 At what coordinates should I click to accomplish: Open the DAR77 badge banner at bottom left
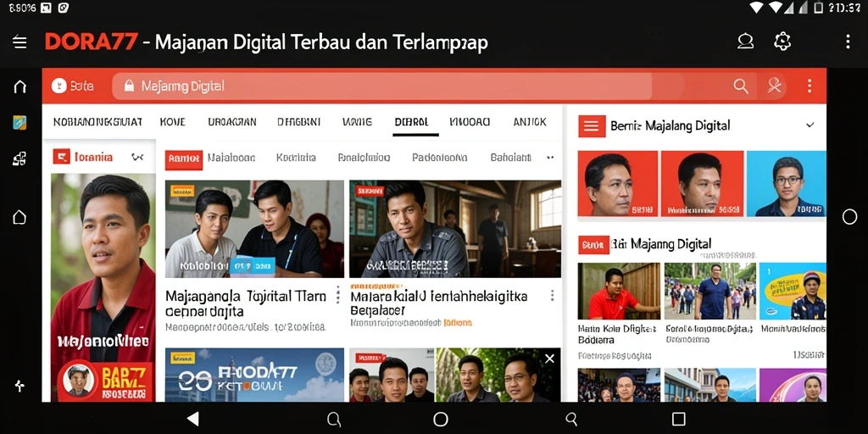click(105, 381)
